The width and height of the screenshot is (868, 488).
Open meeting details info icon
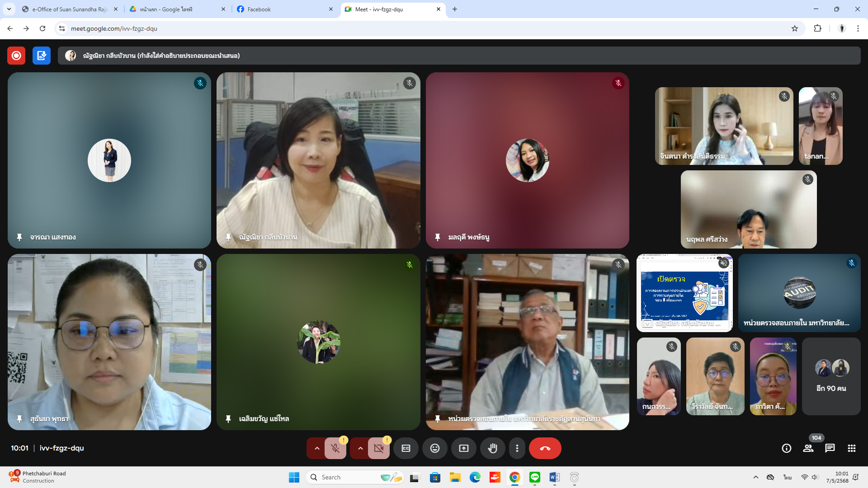pos(786,448)
